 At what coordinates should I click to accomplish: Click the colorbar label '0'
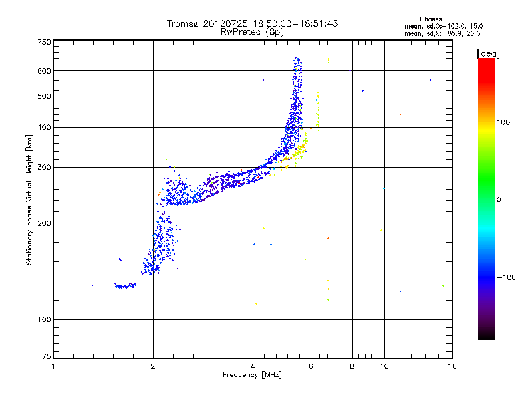coord(499,200)
